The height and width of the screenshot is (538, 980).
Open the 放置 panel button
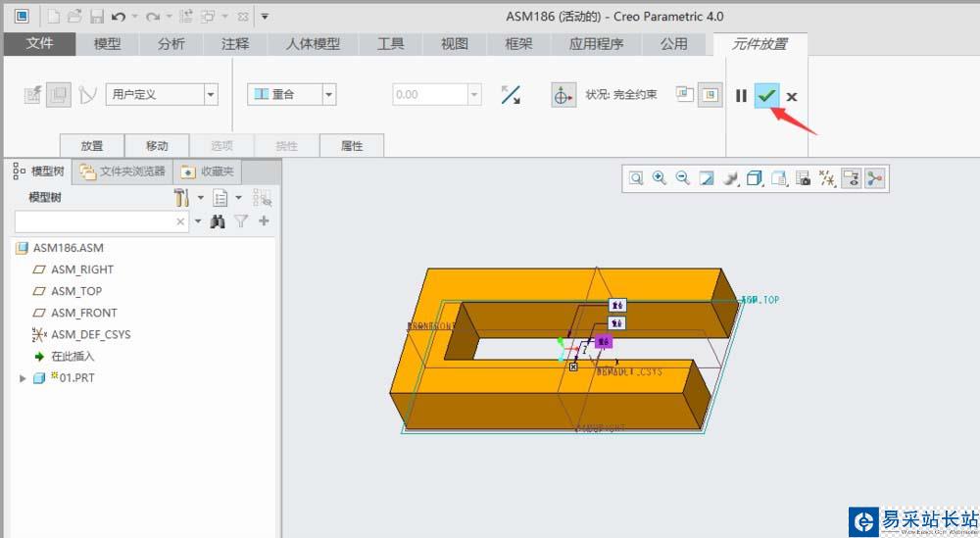pos(92,146)
